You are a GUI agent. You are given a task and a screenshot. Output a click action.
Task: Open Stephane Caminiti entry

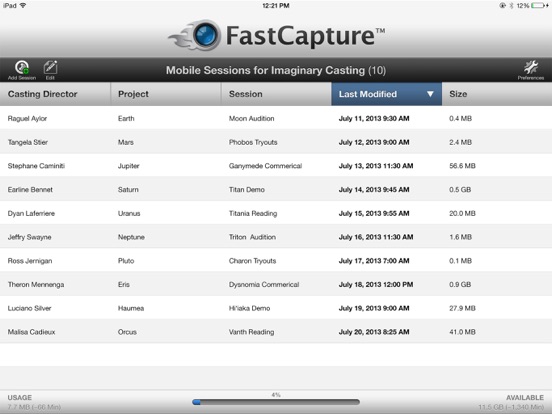(x=276, y=166)
